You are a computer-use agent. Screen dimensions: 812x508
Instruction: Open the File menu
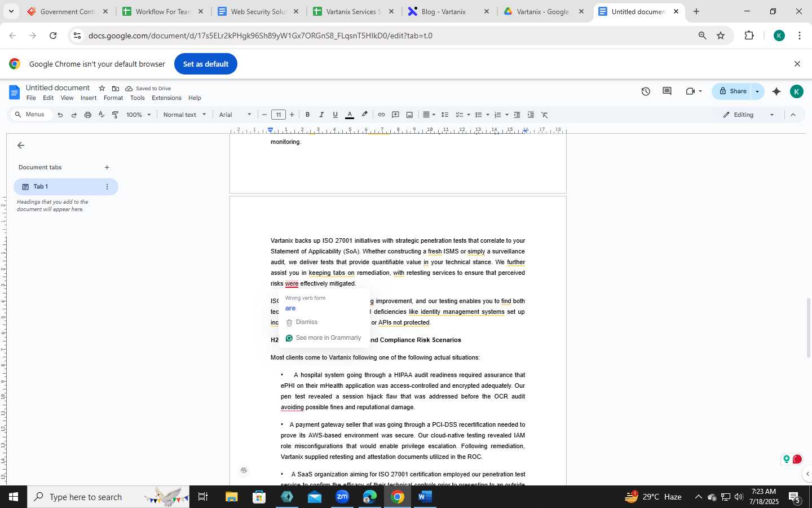31,98
